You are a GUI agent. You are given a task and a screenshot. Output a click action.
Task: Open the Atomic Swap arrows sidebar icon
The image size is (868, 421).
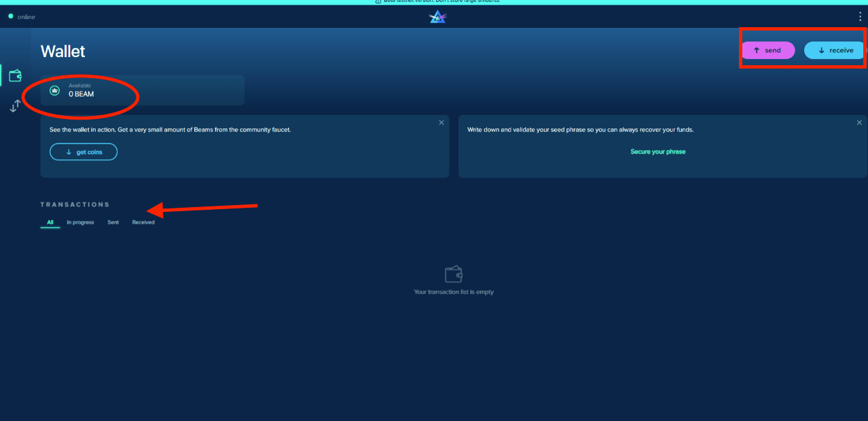point(15,106)
